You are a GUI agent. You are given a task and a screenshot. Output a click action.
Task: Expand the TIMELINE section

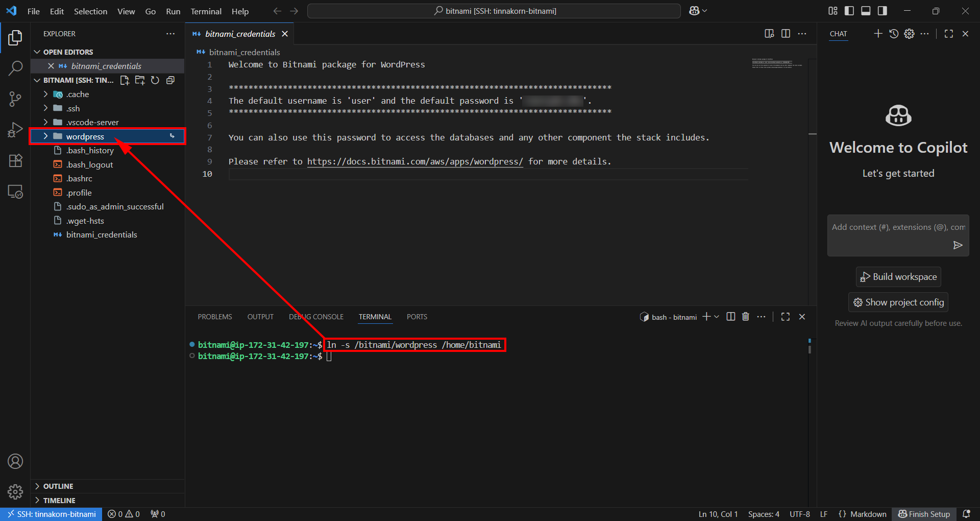(107, 501)
